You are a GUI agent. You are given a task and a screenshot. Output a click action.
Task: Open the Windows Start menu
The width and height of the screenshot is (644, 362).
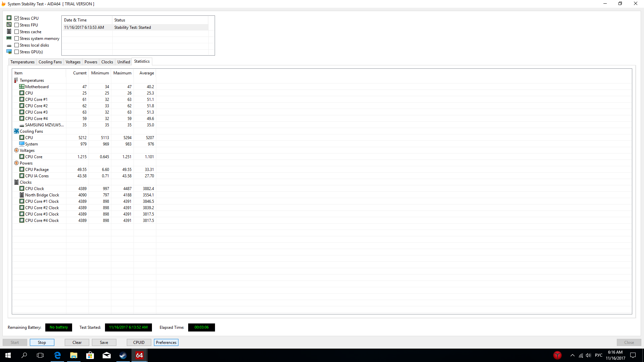[8, 355]
